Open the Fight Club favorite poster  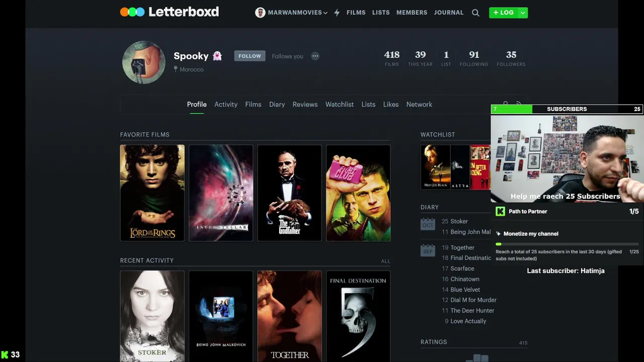(x=358, y=193)
